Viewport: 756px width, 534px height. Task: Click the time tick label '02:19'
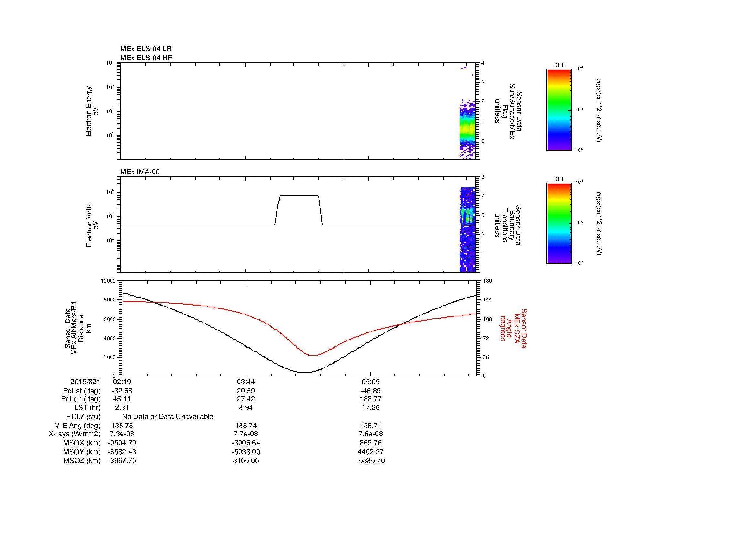tap(122, 382)
